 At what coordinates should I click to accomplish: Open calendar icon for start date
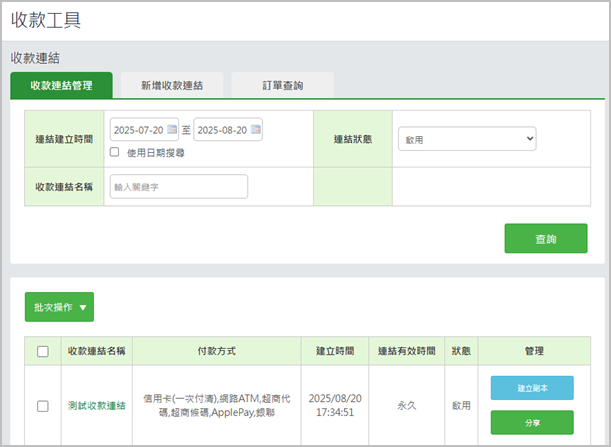[172, 130]
